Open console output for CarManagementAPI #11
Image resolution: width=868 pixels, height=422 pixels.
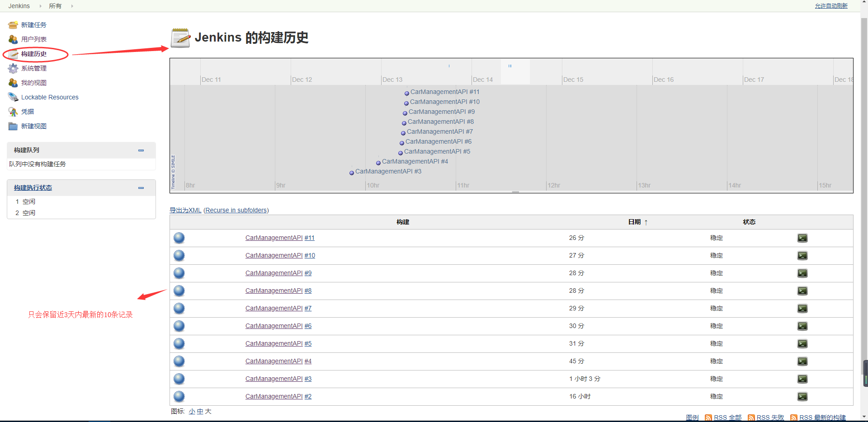[802, 238]
